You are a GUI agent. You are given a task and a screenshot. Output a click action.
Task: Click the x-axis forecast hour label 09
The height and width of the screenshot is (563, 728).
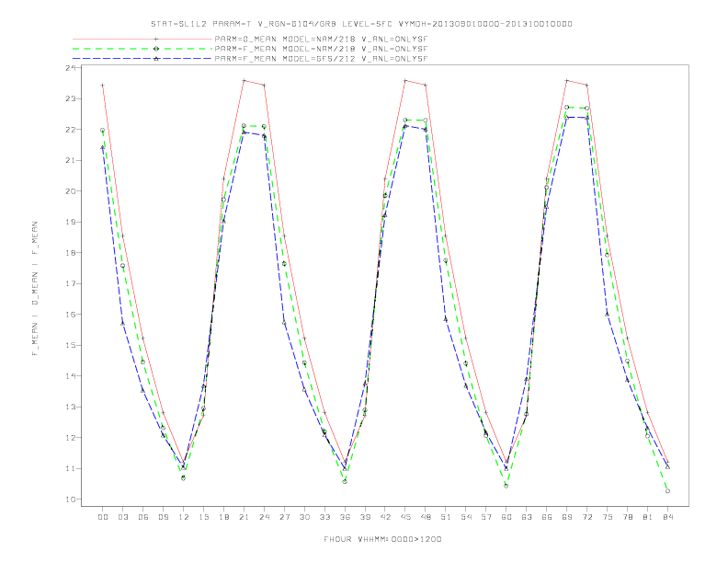[x=163, y=517]
